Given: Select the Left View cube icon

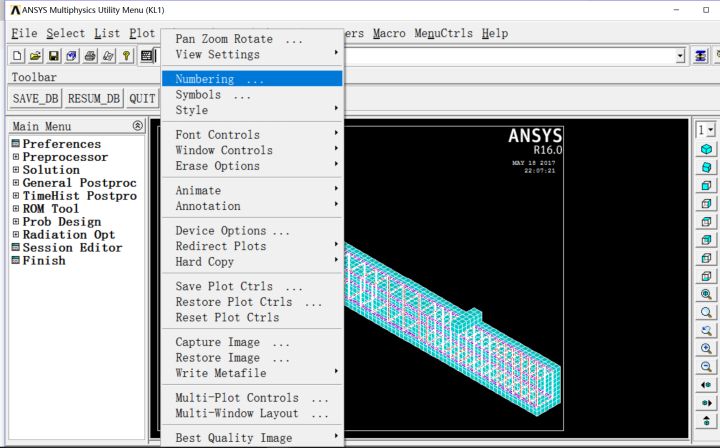Looking at the screenshot, I should click(x=706, y=258).
